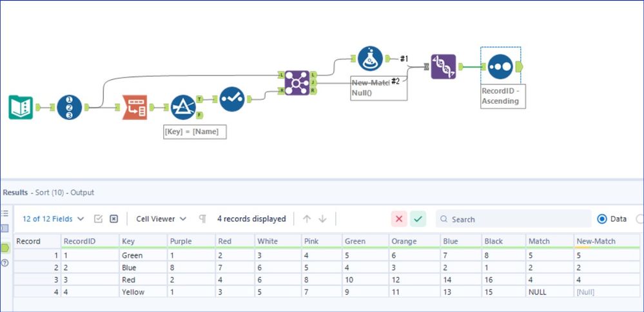Click the Record column header

(x=37, y=241)
